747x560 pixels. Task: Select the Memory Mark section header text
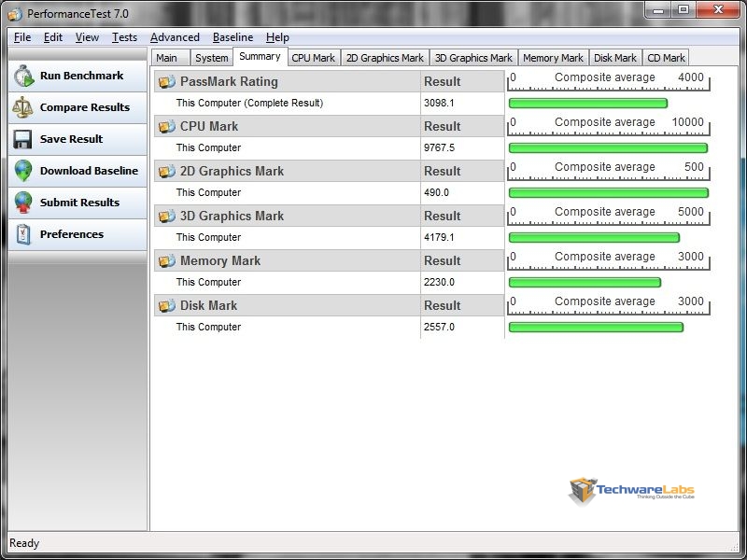click(220, 261)
